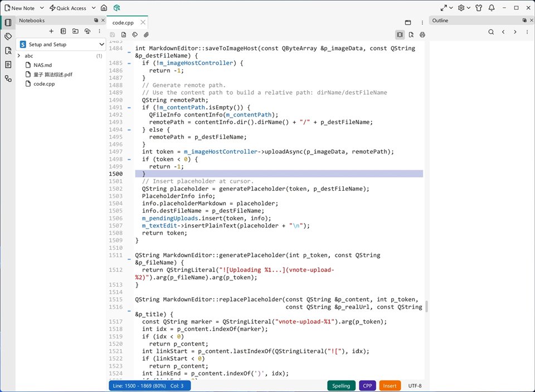Close the code.cpp tab

point(143,22)
